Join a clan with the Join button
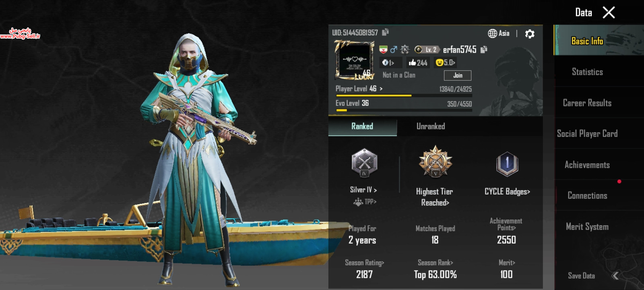 tap(458, 75)
